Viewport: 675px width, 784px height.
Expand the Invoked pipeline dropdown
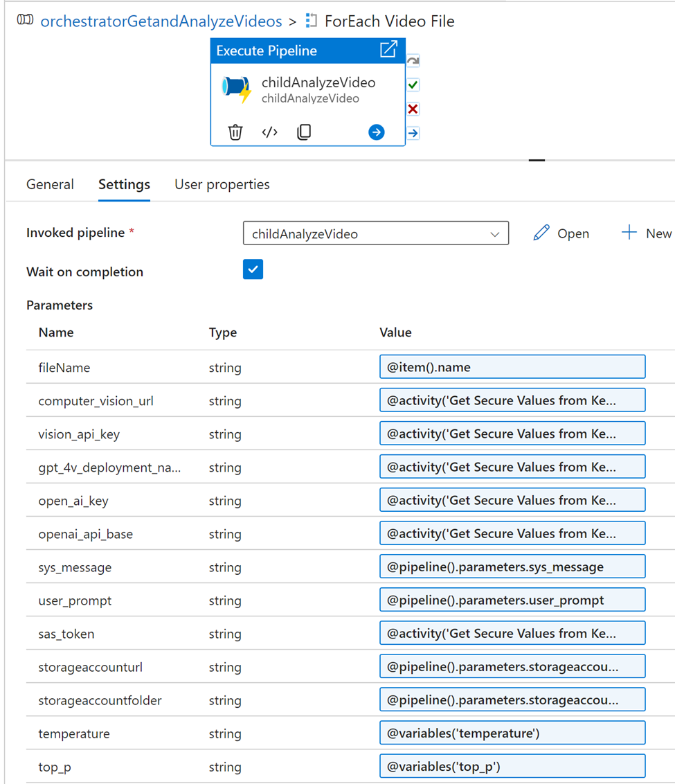[376, 233]
